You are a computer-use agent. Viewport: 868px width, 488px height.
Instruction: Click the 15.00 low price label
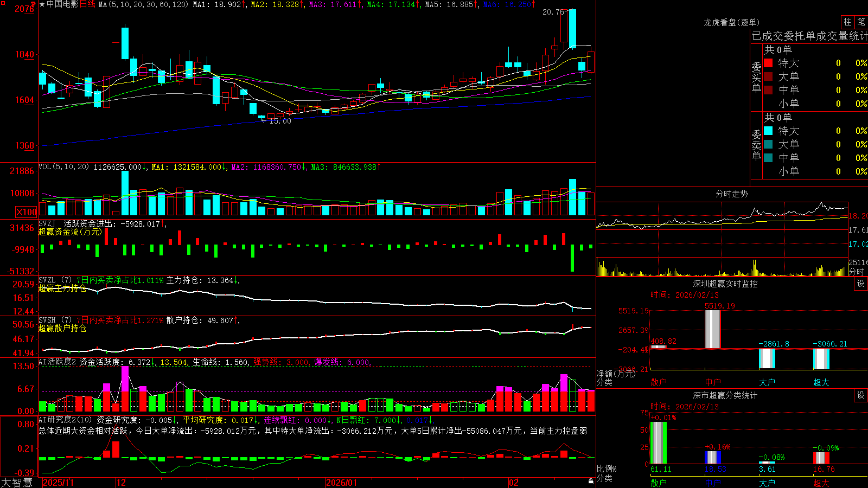click(280, 121)
